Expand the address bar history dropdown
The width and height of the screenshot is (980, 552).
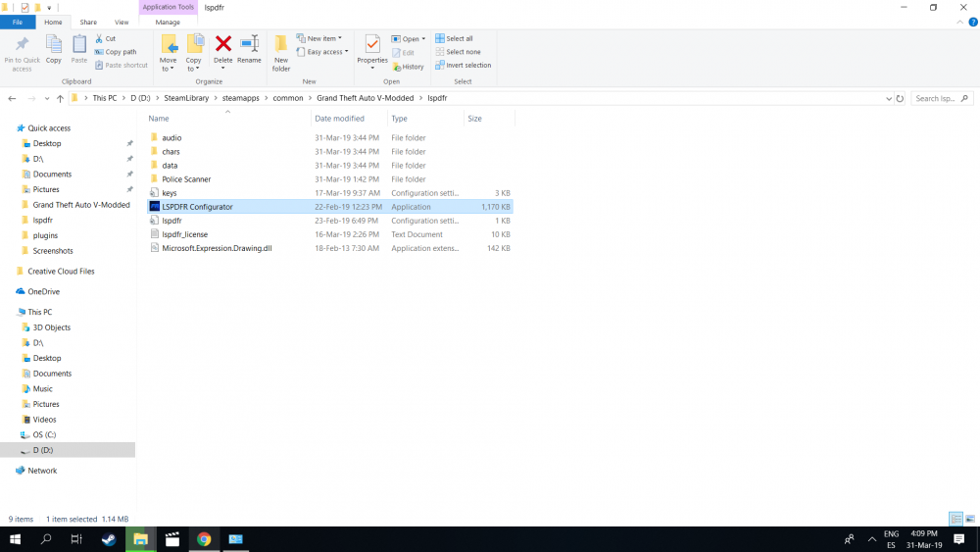point(889,98)
